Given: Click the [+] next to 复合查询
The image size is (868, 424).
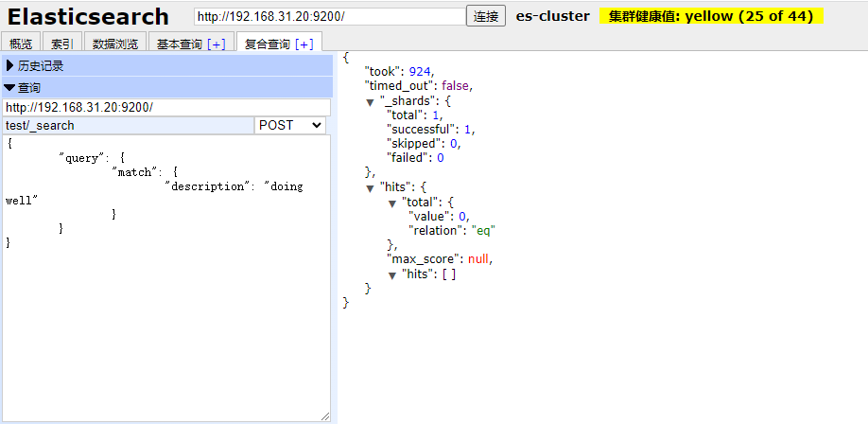Looking at the screenshot, I should tap(304, 44).
